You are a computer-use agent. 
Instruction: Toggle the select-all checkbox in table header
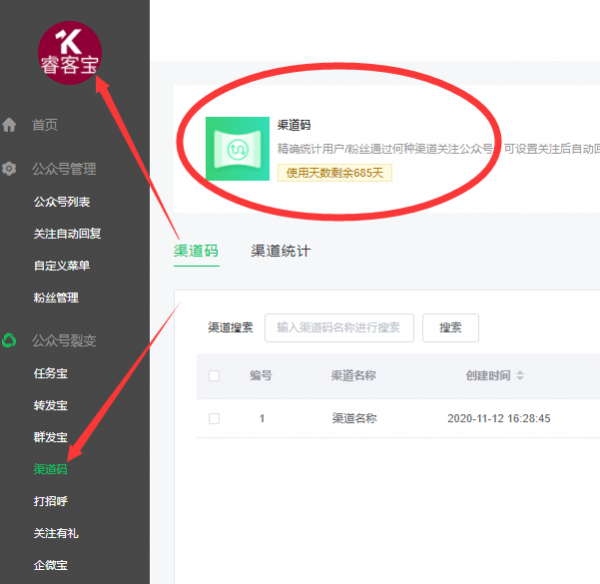[x=214, y=376]
